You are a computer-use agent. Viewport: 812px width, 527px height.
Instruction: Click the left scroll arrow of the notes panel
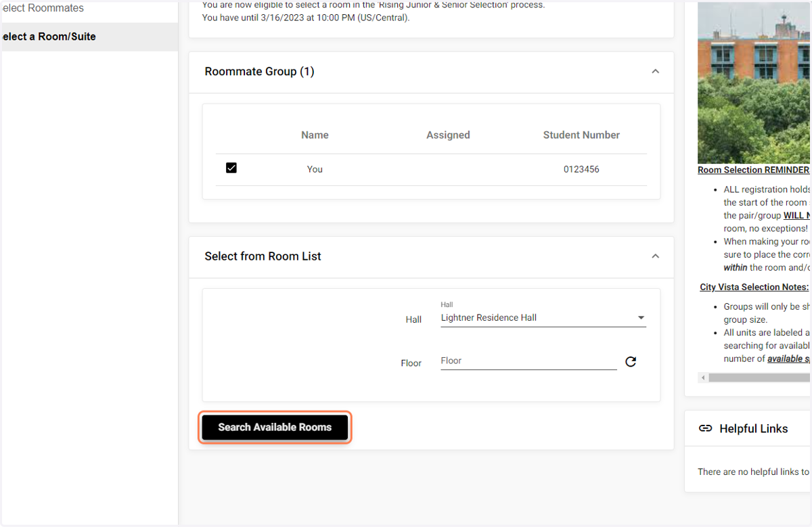pyautogui.click(x=703, y=377)
